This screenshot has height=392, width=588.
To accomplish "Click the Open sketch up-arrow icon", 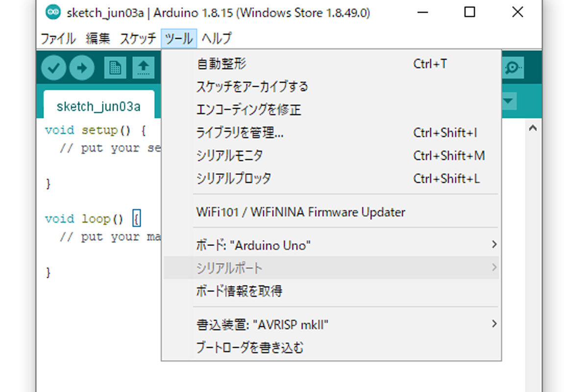I will point(143,68).
